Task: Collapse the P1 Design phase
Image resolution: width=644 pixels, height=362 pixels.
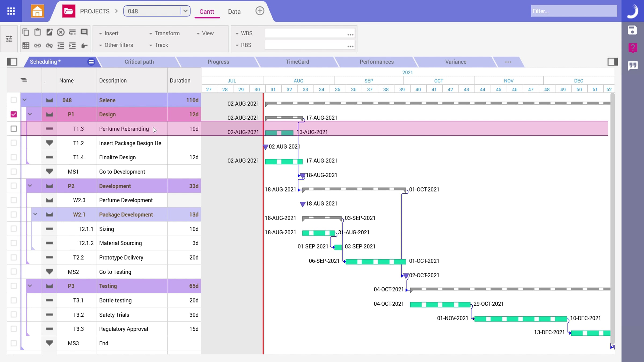Action: coord(30,114)
